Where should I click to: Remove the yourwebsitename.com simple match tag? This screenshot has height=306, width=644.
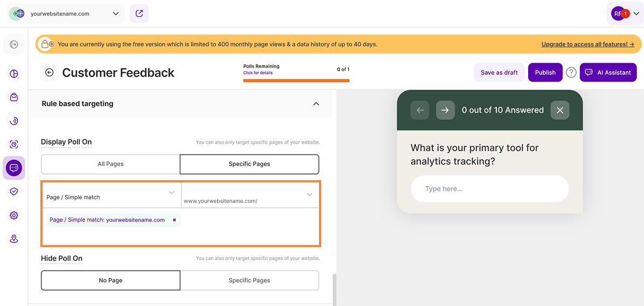click(174, 220)
